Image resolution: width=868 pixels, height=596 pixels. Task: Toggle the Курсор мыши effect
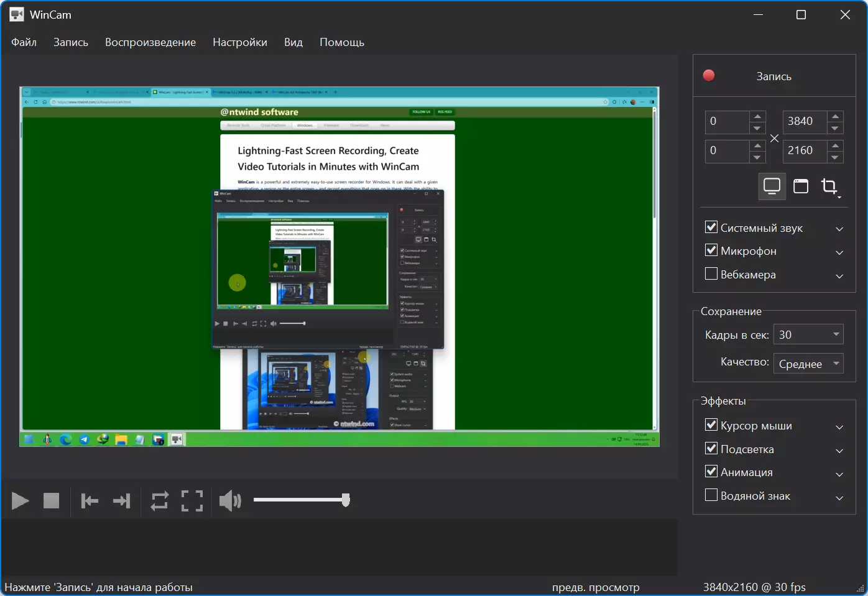click(x=711, y=425)
